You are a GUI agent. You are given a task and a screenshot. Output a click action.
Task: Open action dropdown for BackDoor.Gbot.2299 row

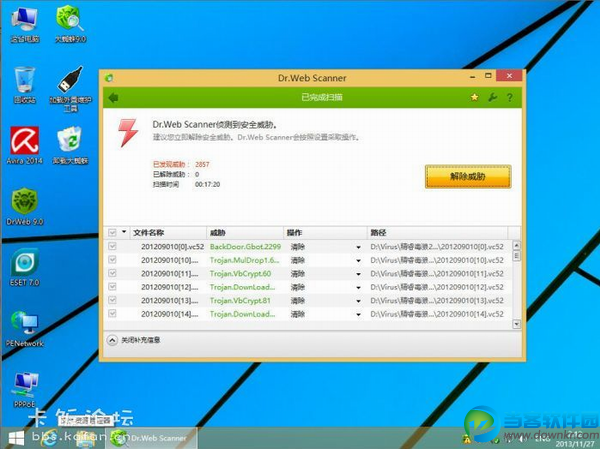pyautogui.click(x=358, y=247)
